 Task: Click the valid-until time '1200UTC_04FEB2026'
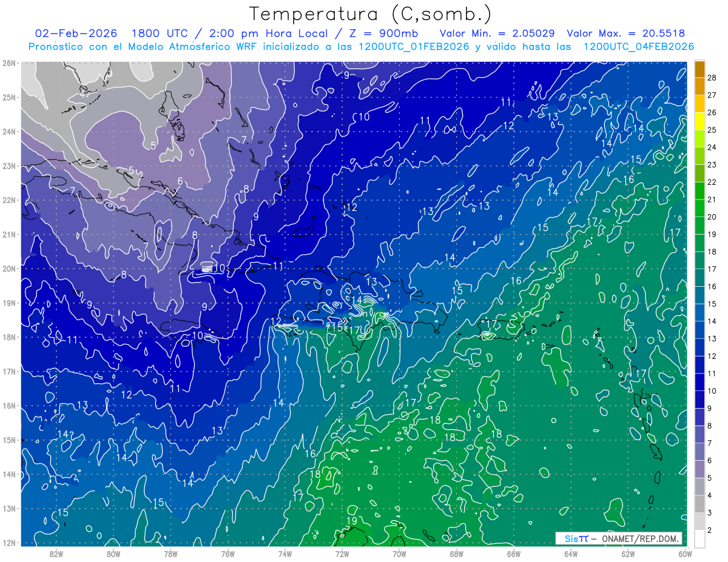pyautogui.click(x=639, y=47)
